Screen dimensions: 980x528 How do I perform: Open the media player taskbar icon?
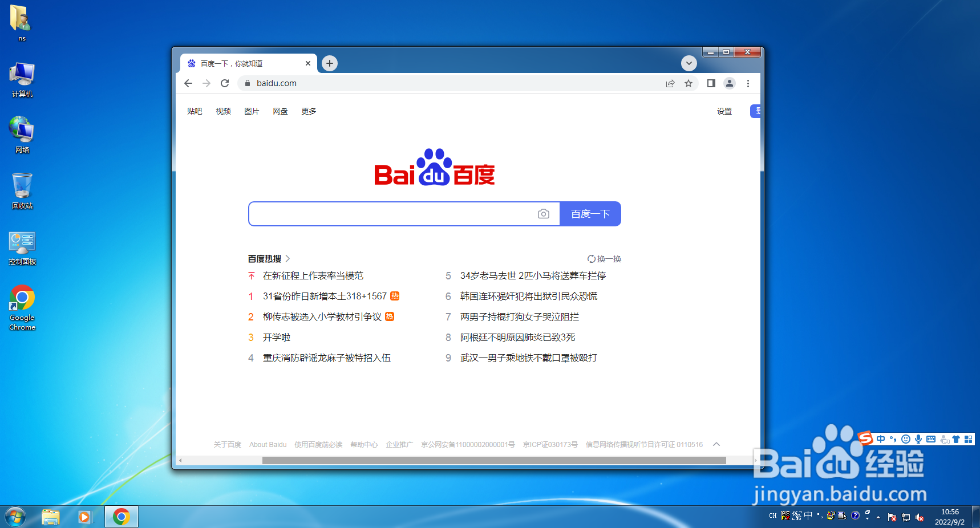[x=85, y=517]
